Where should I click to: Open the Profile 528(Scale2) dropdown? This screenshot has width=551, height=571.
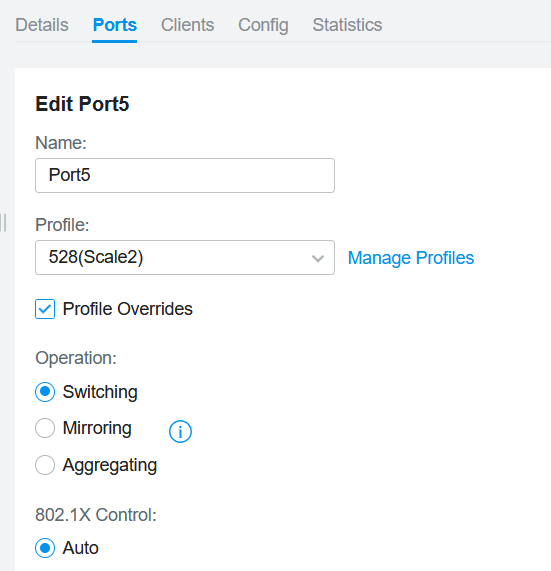click(185, 257)
